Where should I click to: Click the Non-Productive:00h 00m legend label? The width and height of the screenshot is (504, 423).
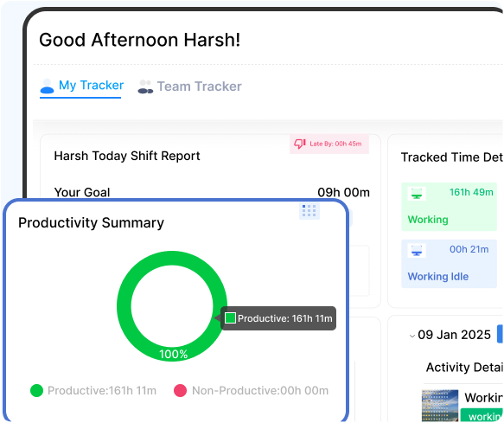260,390
